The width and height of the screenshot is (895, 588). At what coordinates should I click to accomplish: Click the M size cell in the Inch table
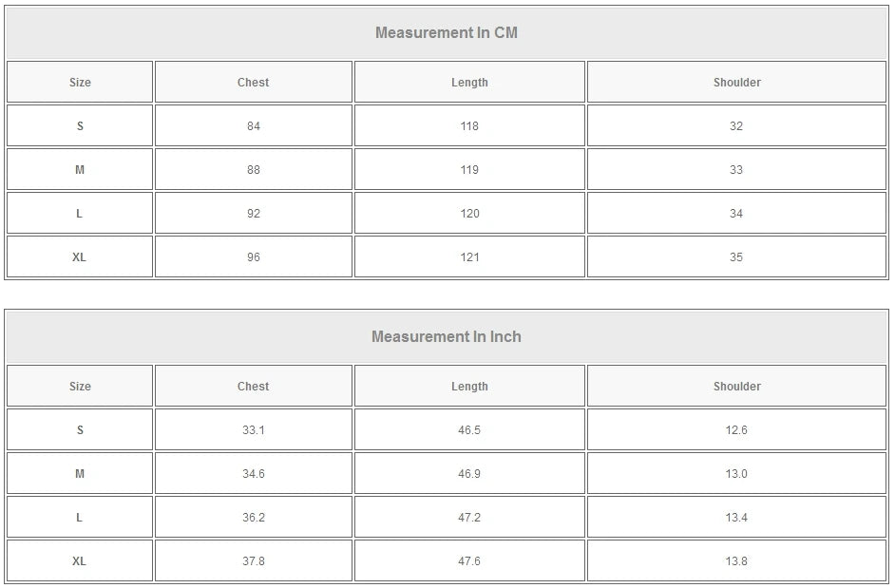point(80,474)
